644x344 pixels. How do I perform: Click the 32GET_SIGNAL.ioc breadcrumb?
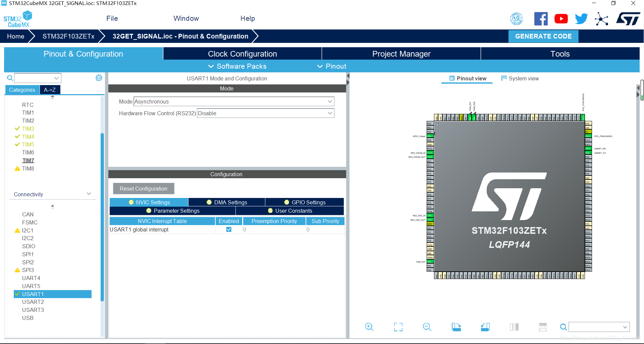(180, 36)
